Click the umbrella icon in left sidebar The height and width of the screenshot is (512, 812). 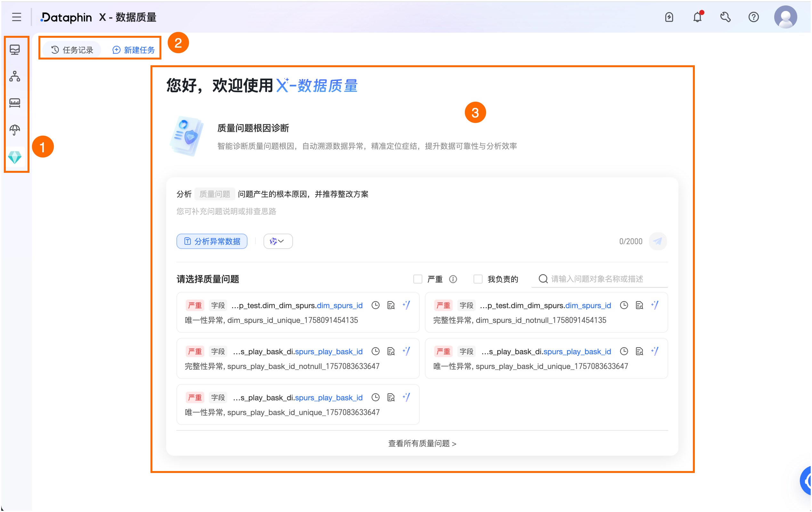coord(15,129)
